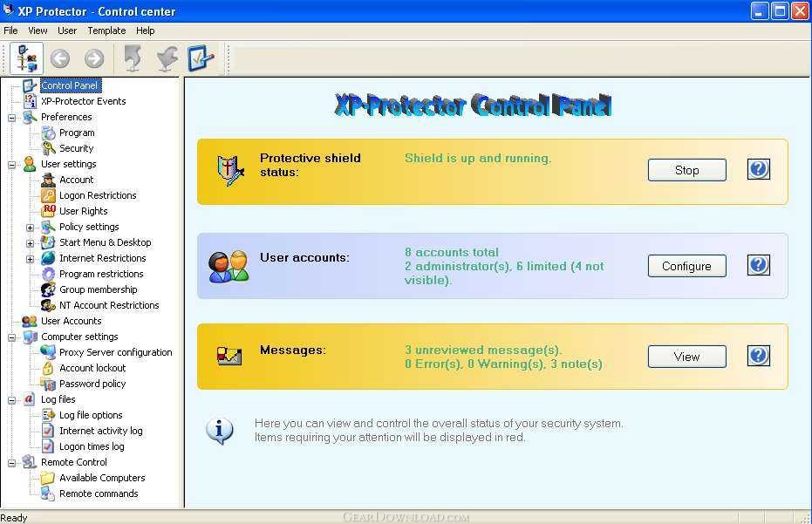Viewport: 812px width, 524px height.
Task: Select the Computer settings tree label
Action: (x=79, y=337)
